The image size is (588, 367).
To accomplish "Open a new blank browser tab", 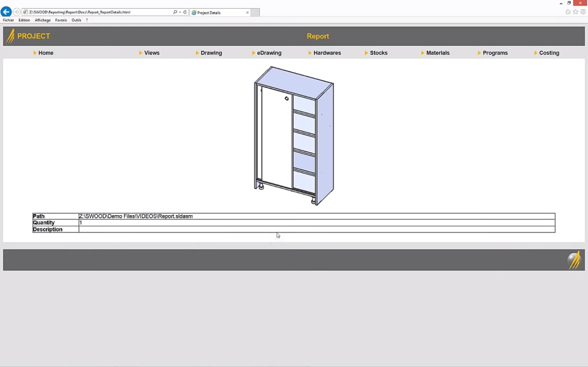I will point(255,13).
